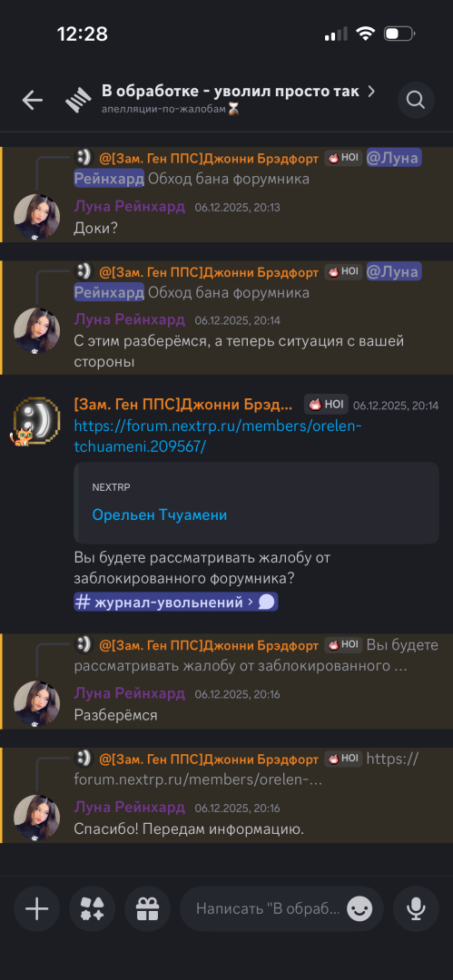This screenshot has width=453, height=980.
Task: Open the Орельен Тчуамени embed title
Action: tap(160, 515)
